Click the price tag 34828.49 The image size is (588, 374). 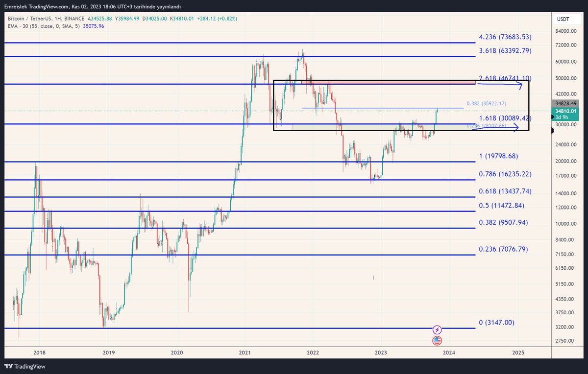(566, 104)
